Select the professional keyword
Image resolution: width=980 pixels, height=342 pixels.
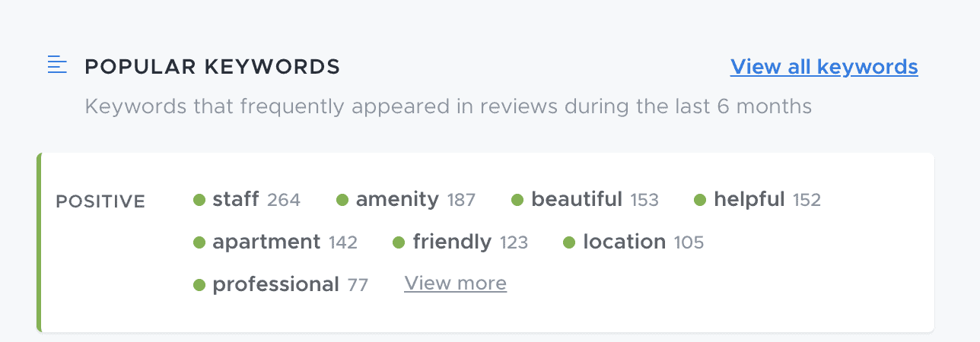275,284
